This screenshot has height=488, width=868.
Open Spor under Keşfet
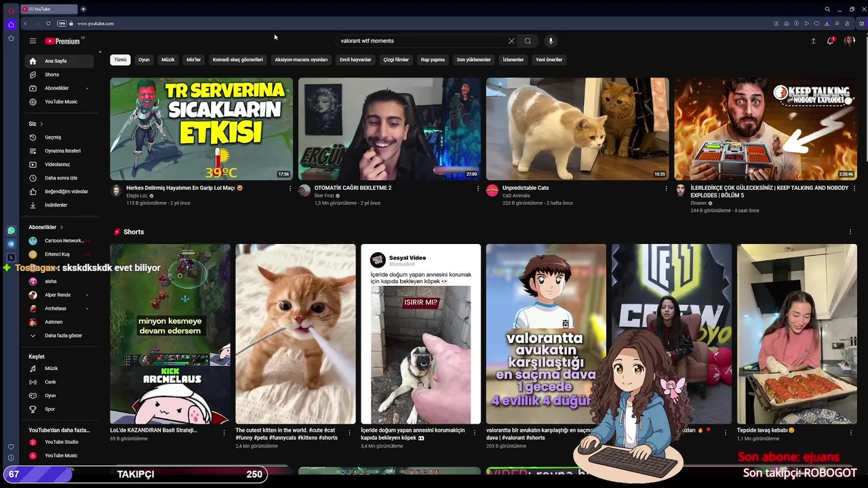point(60,409)
